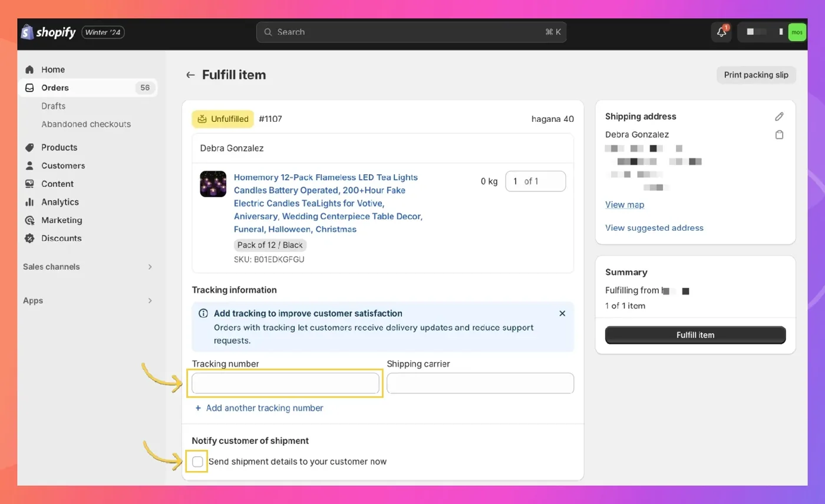Image resolution: width=825 pixels, height=504 pixels.
Task: Click the Tracking number field
Action: pos(285,383)
